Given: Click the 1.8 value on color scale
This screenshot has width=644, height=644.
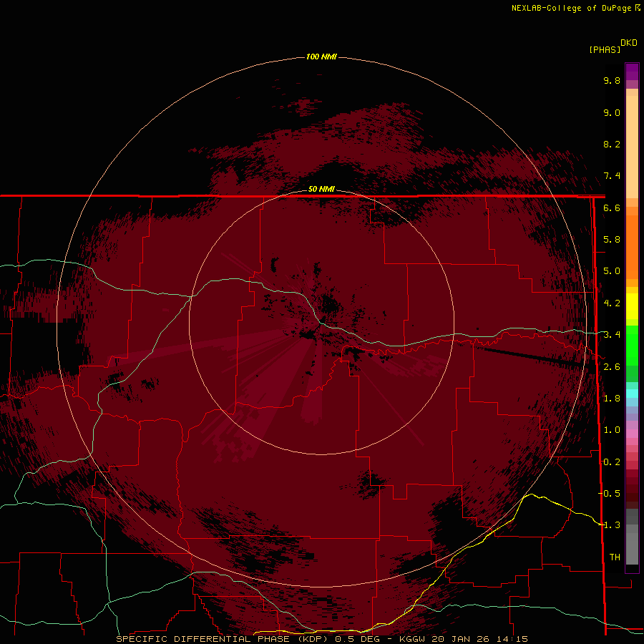Looking at the screenshot, I should [x=612, y=399].
